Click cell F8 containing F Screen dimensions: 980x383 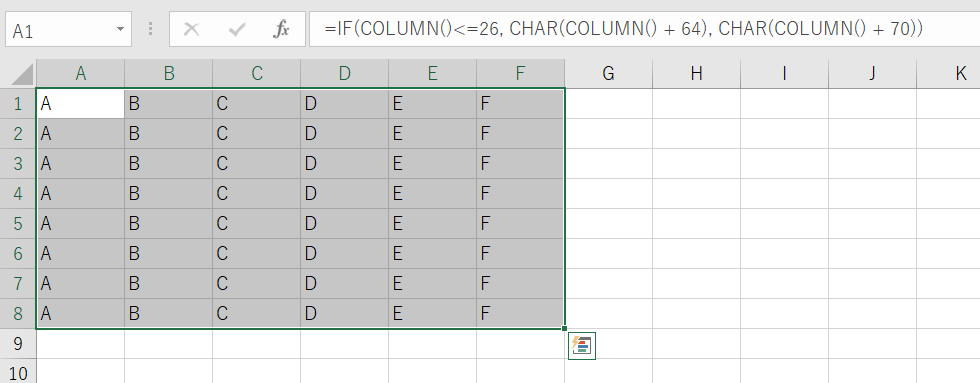tap(520, 314)
